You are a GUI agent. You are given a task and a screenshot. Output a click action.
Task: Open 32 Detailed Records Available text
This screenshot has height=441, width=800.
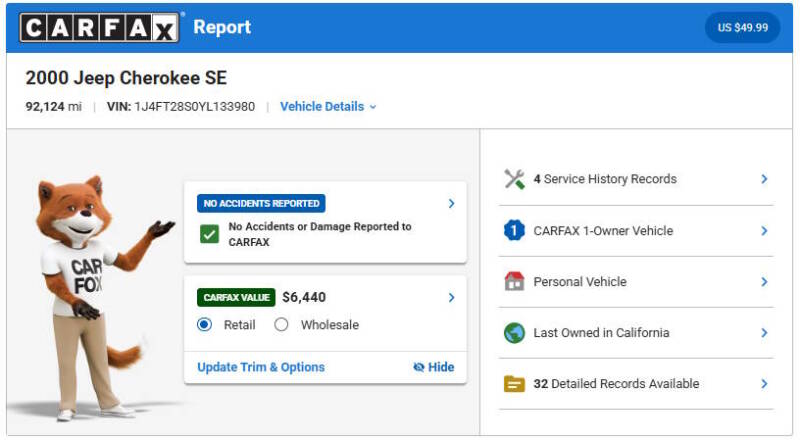tap(616, 384)
